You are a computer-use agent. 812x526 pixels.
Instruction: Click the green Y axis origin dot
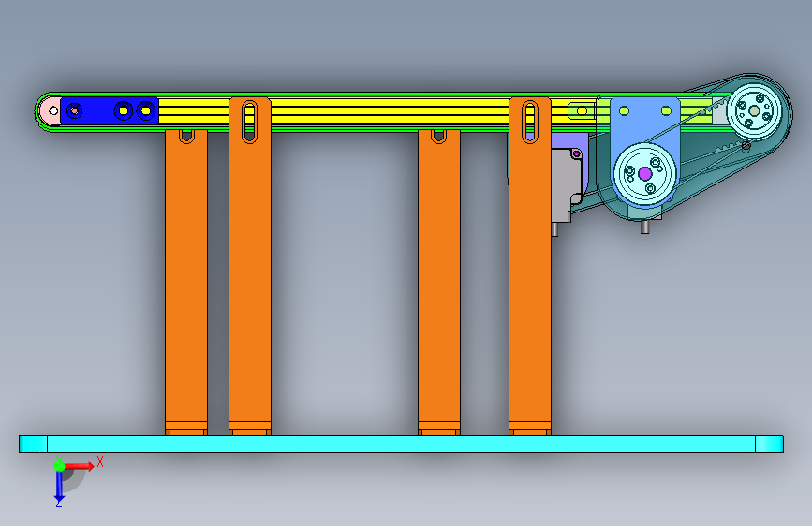pos(59,466)
